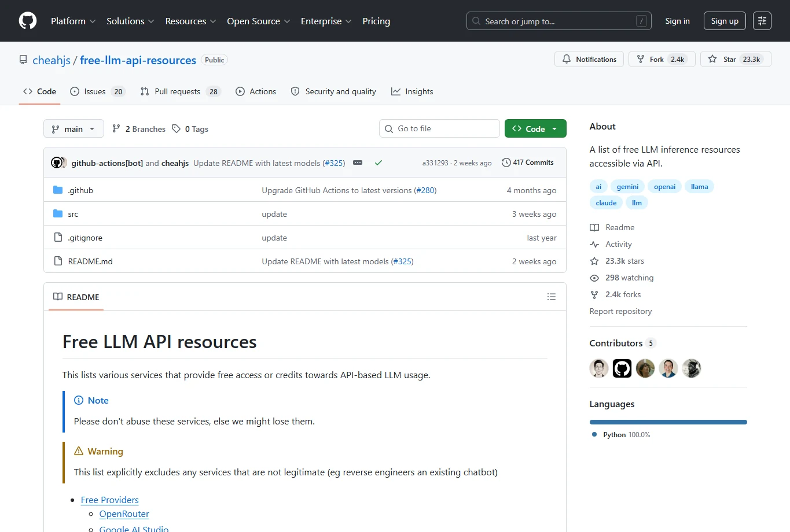This screenshot has height=532, width=790.
Task: Switch to the Insights tab
Action: [412, 91]
